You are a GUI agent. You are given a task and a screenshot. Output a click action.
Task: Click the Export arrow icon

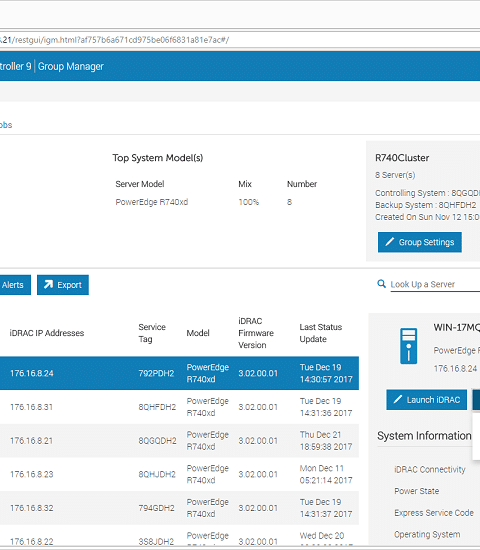pyautogui.click(x=48, y=284)
